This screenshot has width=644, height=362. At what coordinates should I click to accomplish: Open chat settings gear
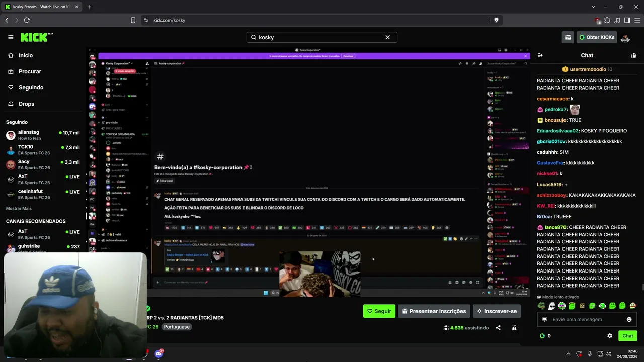pyautogui.click(x=610, y=336)
